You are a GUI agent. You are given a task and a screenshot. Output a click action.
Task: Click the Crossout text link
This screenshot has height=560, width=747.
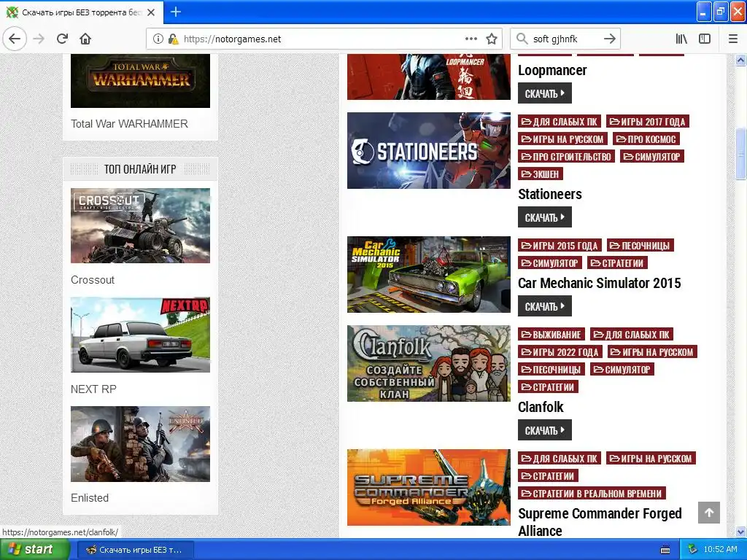point(93,280)
